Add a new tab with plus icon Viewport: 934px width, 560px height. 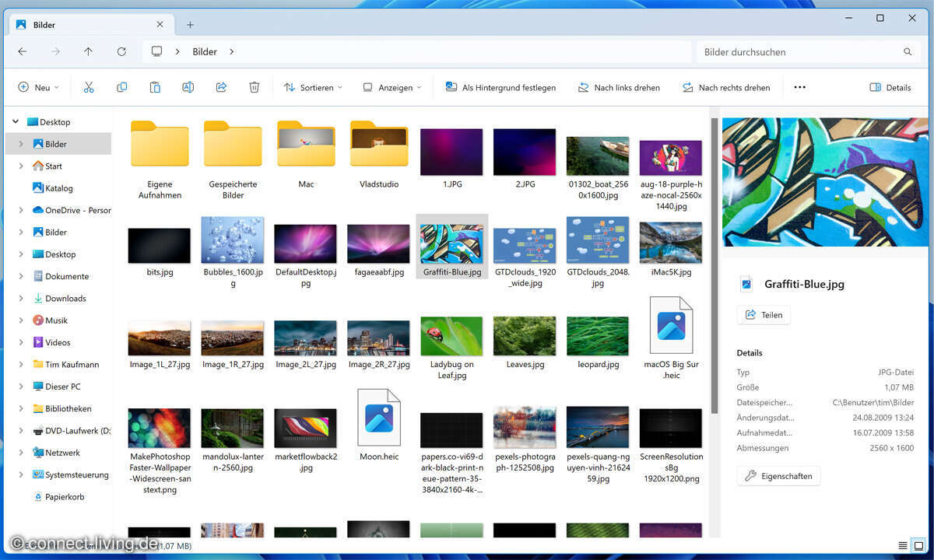point(190,25)
